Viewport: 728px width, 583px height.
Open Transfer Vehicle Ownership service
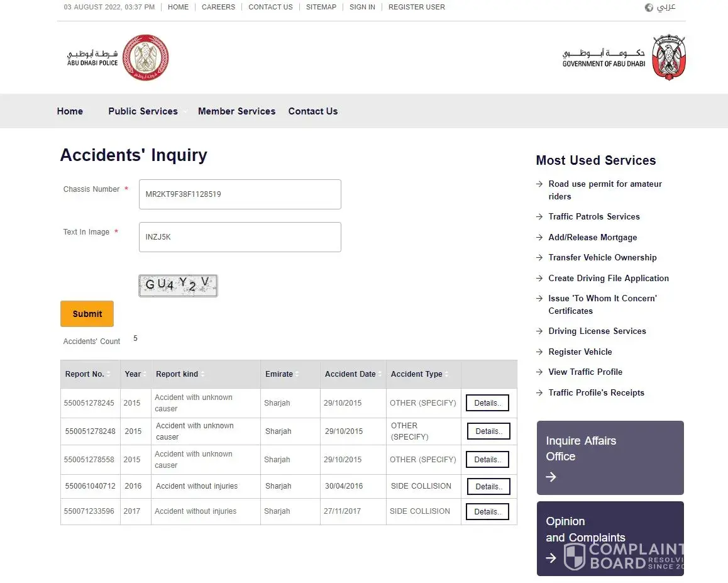602,257
